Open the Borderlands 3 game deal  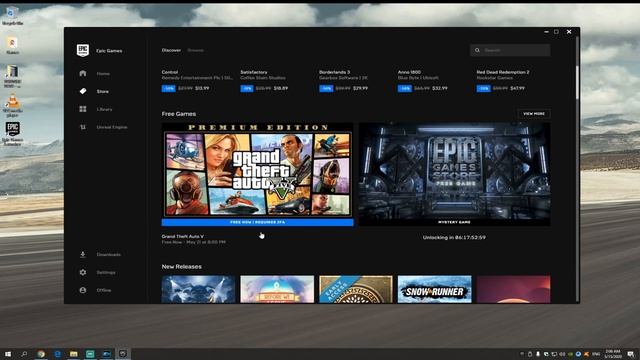pos(344,80)
